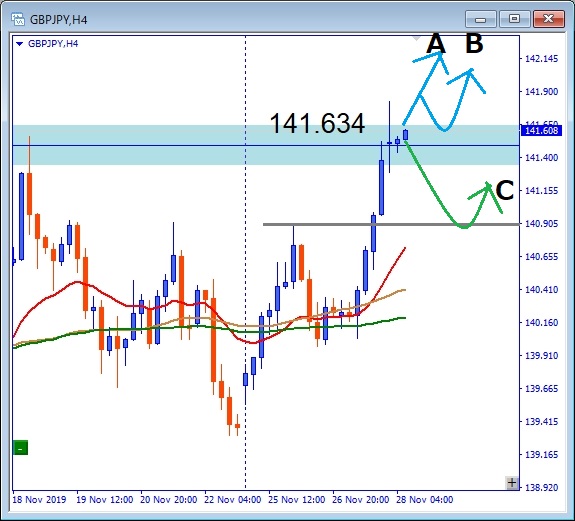Click the 140.160 price axis value
Screen dimensions: 575x521
[x=541, y=323]
